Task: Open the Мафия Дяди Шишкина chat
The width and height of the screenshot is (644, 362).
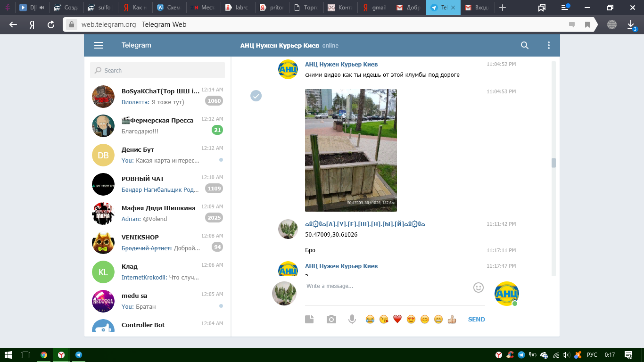Action: [157, 214]
